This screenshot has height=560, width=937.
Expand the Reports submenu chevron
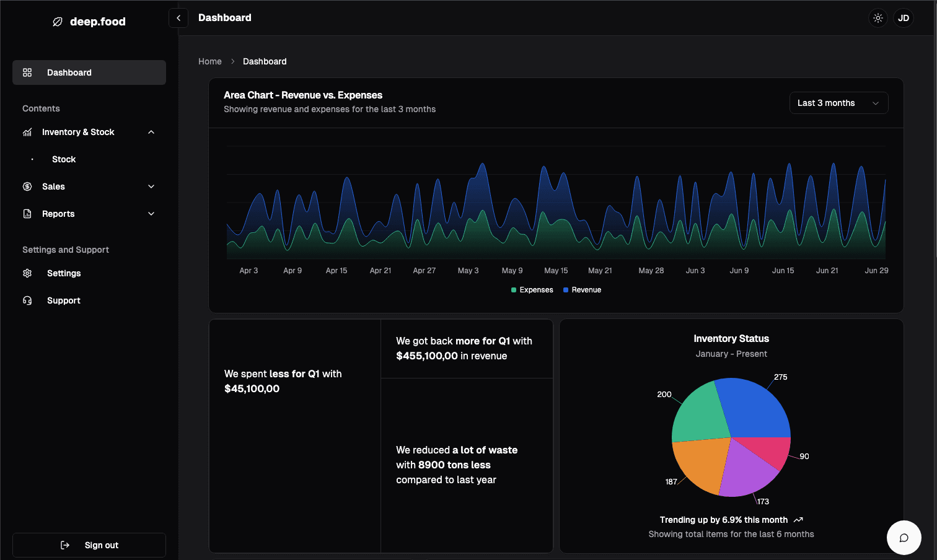[151, 214]
